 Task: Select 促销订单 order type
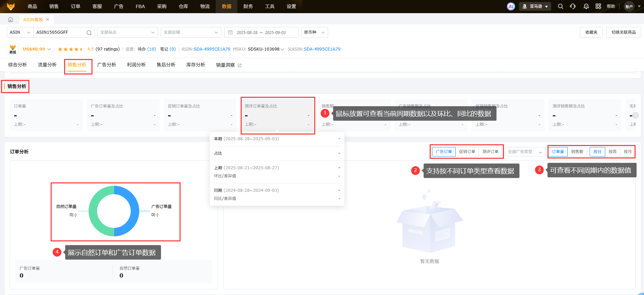click(467, 152)
